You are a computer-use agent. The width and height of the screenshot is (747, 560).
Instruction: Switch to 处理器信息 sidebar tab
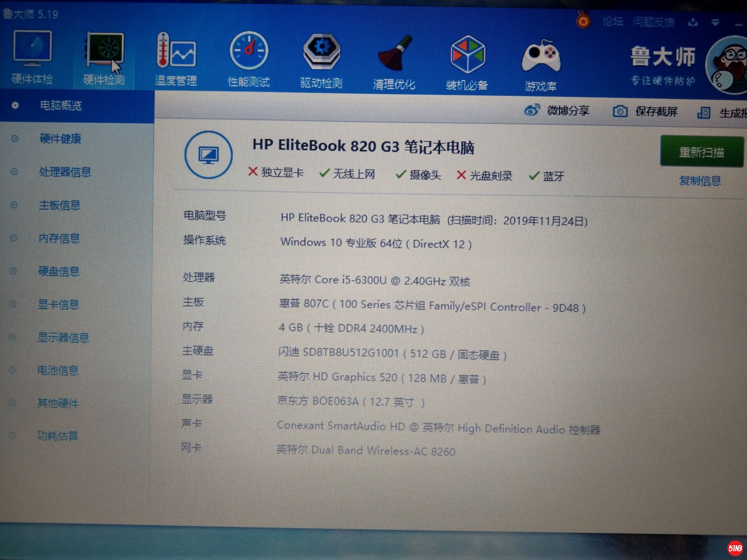click(x=65, y=172)
